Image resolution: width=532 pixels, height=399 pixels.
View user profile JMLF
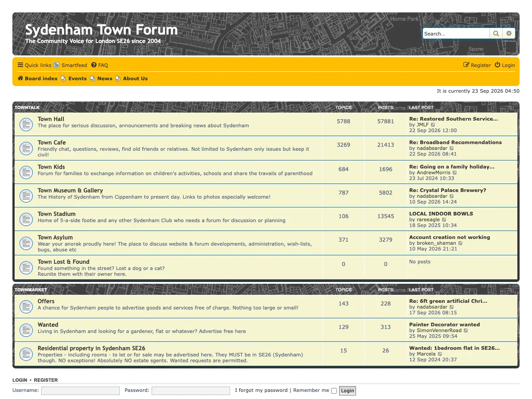(x=423, y=125)
